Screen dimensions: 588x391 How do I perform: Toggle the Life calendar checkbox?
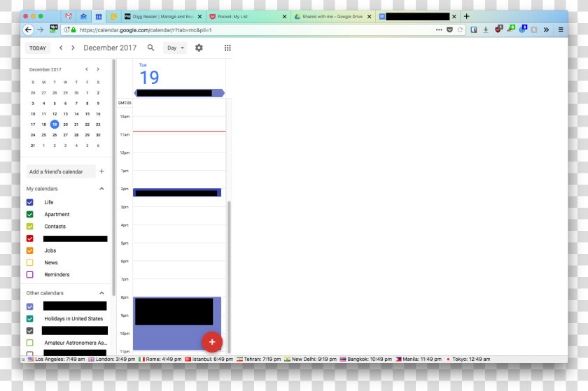[29, 202]
